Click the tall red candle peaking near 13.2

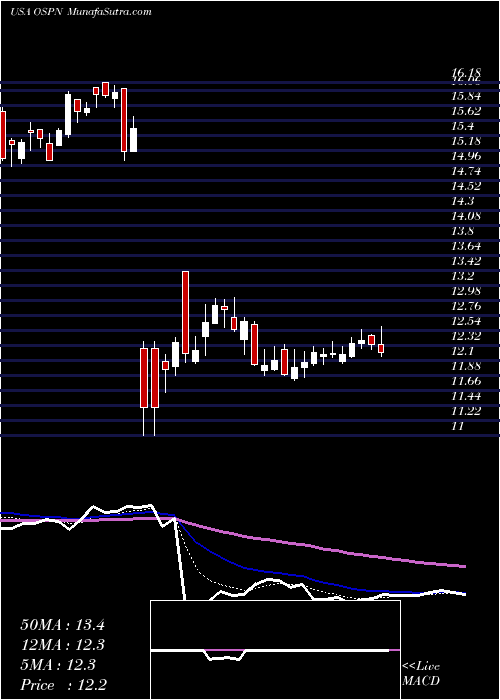[185, 312]
